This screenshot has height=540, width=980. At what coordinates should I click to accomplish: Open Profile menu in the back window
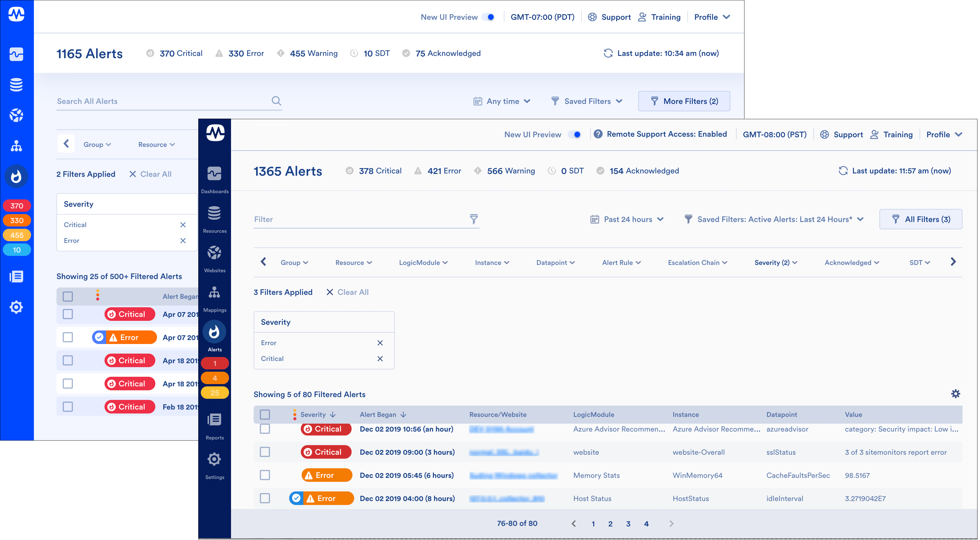712,17
